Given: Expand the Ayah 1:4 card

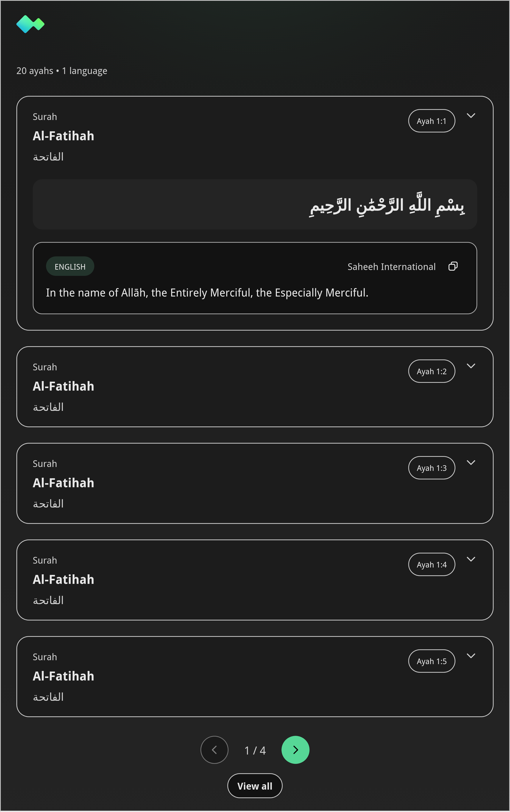Looking at the screenshot, I should pyautogui.click(x=471, y=559).
